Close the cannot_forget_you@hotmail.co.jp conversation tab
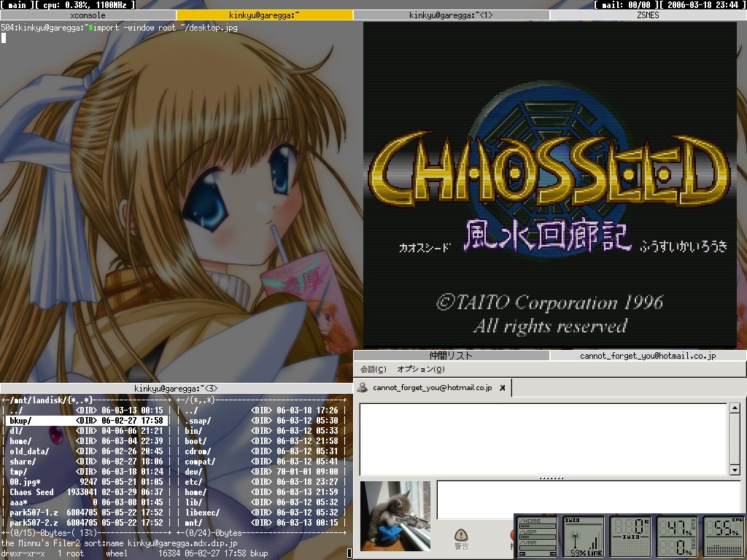Screen dimensions: 747x560 click(502, 388)
